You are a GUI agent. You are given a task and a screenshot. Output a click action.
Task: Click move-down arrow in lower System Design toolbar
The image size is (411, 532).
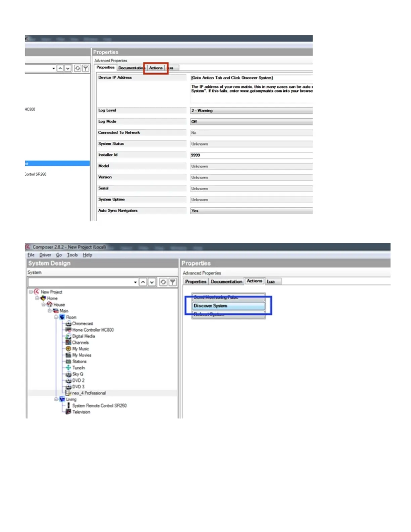[x=152, y=282]
